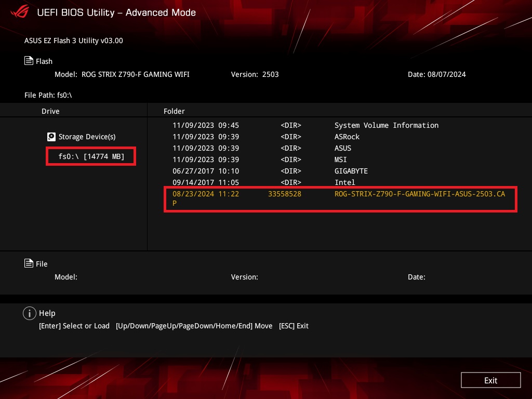The height and width of the screenshot is (399, 532).
Task: Click the File section label
Action: click(x=42, y=264)
